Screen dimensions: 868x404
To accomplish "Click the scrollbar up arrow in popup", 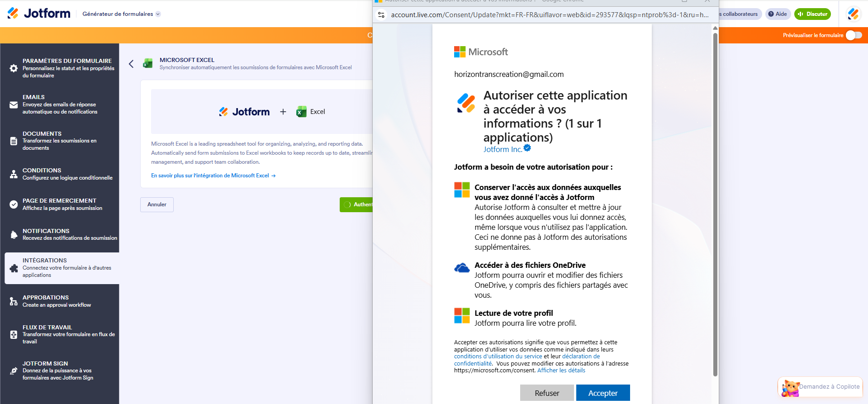I will tap(715, 28).
